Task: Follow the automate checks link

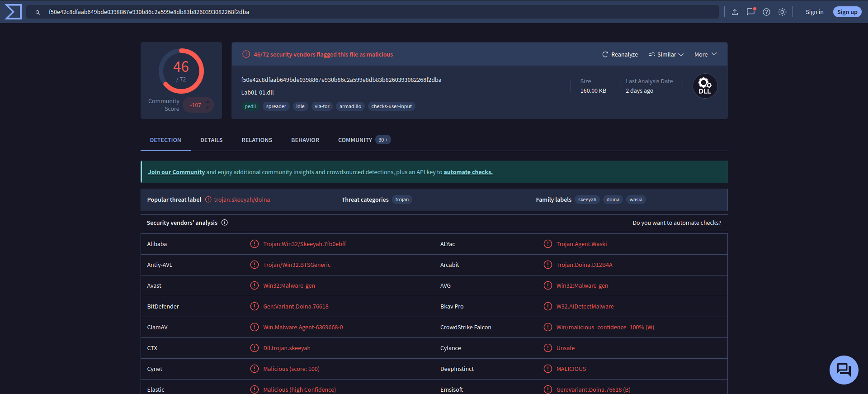Action: tap(468, 172)
